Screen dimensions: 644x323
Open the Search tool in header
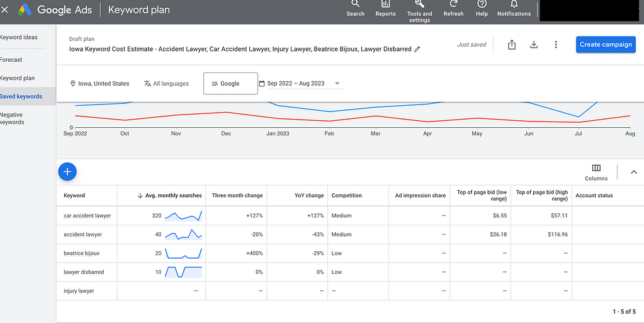355,9
